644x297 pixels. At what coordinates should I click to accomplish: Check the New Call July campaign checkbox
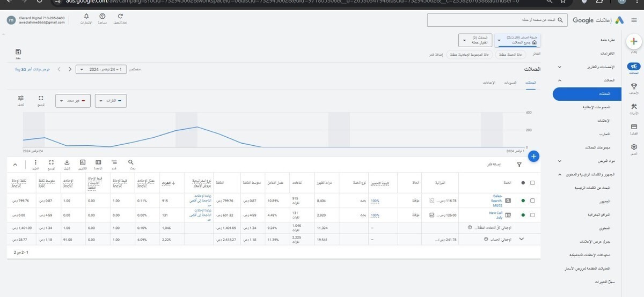[x=532, y=215]
